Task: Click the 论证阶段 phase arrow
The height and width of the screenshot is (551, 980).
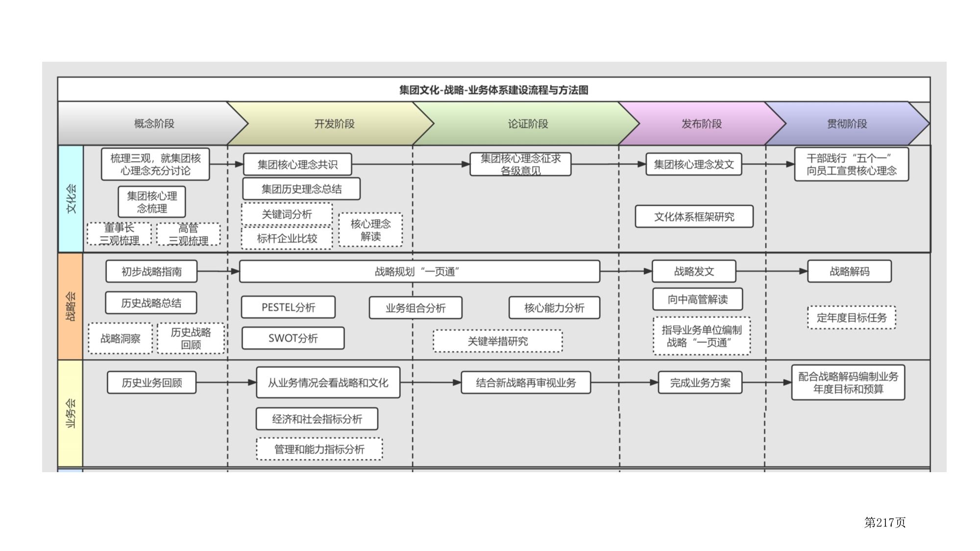Action: click(527, 123)
